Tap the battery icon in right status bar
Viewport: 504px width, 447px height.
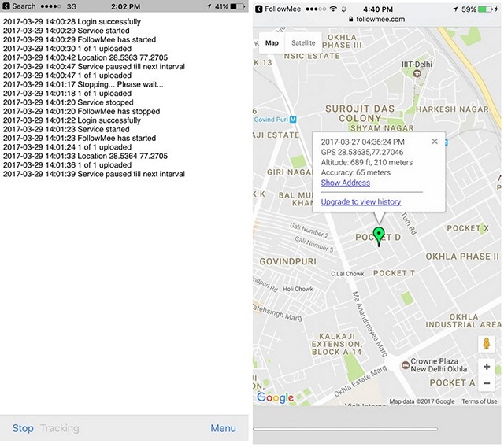coord(486,9)
